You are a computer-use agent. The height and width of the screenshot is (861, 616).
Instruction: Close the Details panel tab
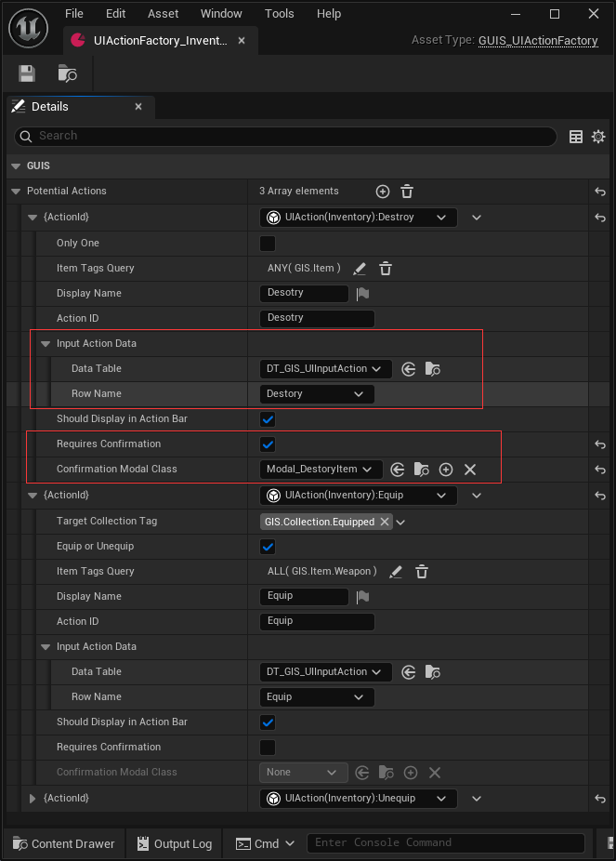pos(138,107)
